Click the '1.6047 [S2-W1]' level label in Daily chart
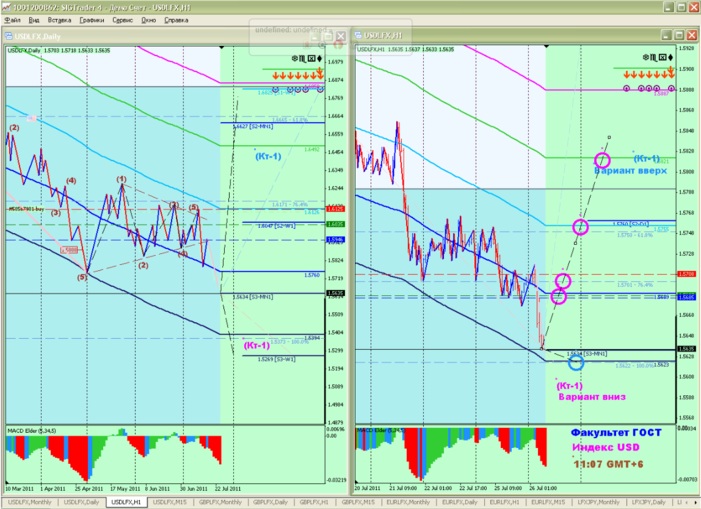 click(276, 226)
